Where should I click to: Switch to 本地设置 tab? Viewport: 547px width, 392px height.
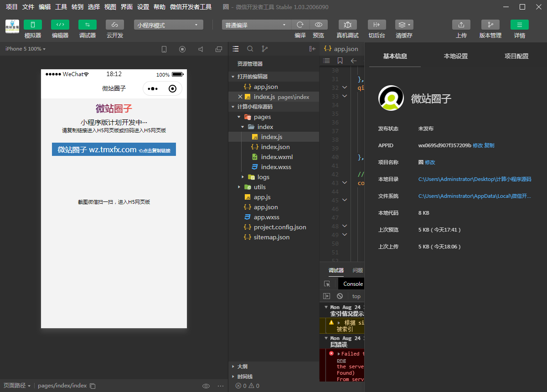[456, 56]
